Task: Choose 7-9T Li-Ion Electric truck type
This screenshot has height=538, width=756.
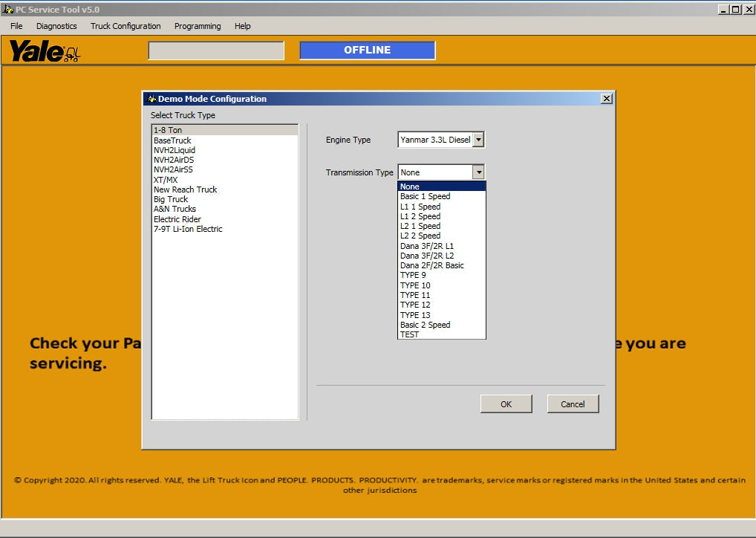Action: coord(188,229)
